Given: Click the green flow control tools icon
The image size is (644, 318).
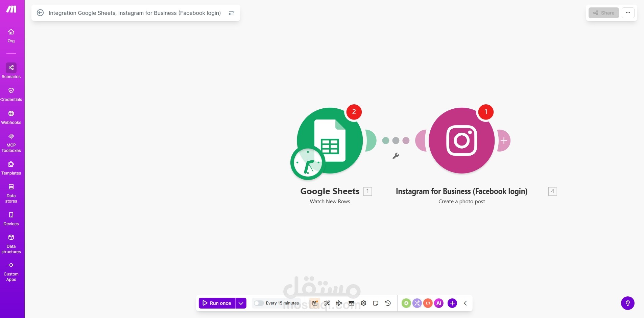Looking at the screenshot, I should point(406,303).
